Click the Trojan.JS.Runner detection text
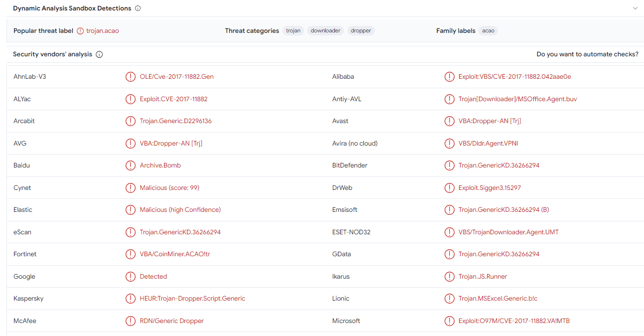 [x=483, y=277]
